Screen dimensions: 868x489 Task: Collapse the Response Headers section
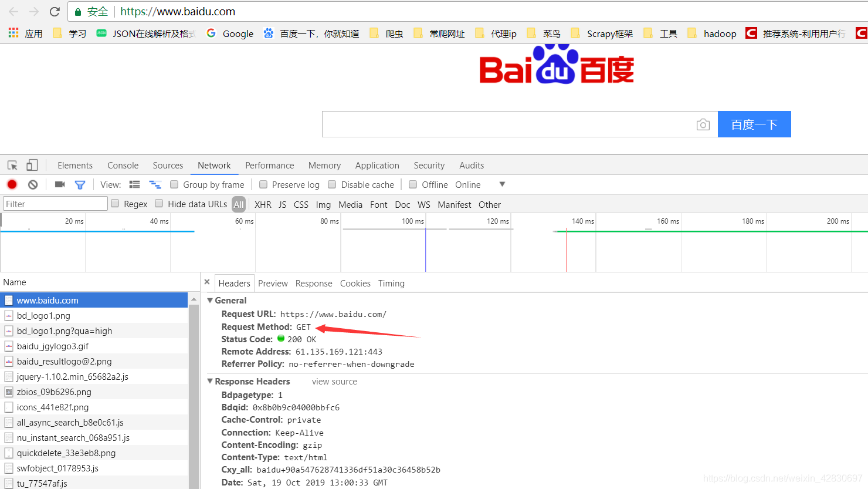(210, 382)
